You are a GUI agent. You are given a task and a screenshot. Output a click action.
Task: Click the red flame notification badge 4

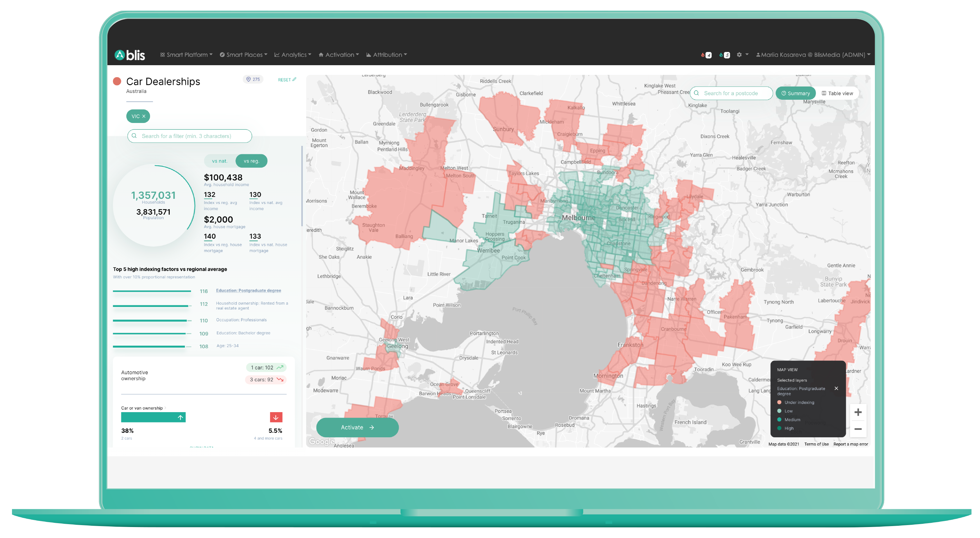point(706,55)
